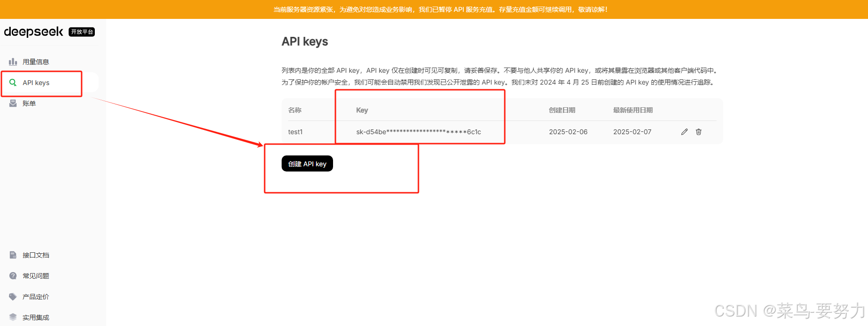Click the API keys magnifier icon

(x=13, y=83)
